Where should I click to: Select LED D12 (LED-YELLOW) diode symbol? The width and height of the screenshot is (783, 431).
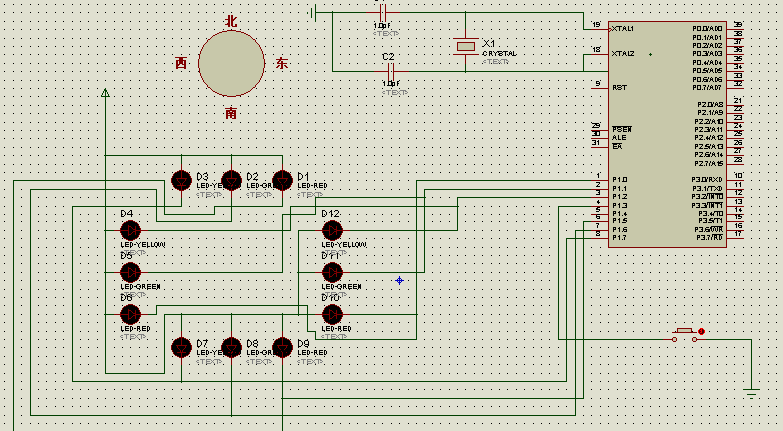coord(332,231)
